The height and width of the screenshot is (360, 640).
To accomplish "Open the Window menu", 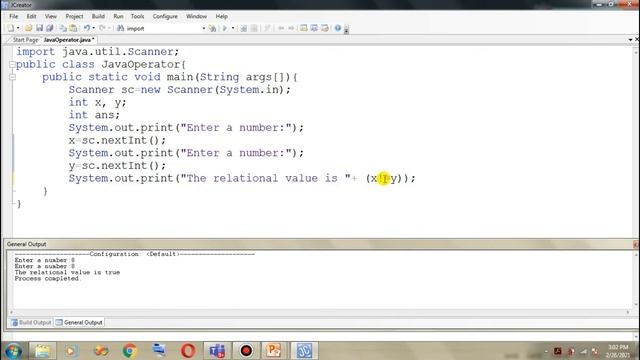I will pyautogui.click(x=196, y=16).
